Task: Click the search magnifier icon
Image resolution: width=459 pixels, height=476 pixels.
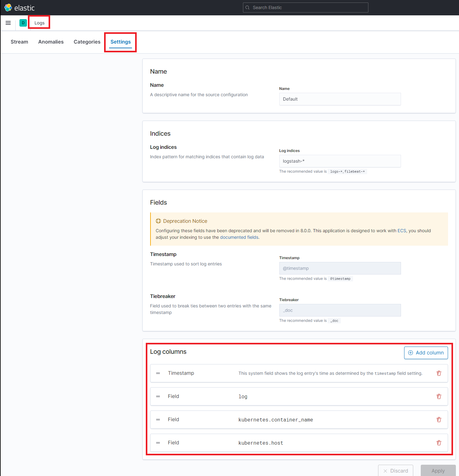Action: point(247,8)
